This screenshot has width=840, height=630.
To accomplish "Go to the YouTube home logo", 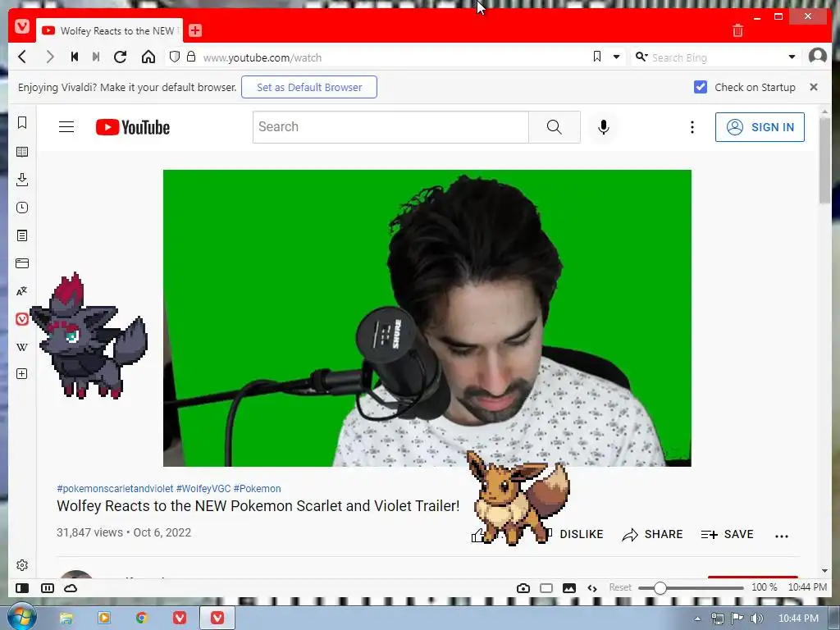I will pyautogui.click(x=133, y=127).
